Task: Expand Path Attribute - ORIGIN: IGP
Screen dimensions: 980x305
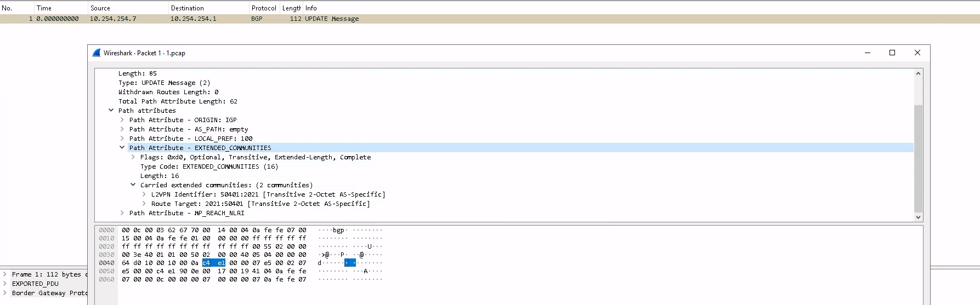Action: click(x=122, y=120)
